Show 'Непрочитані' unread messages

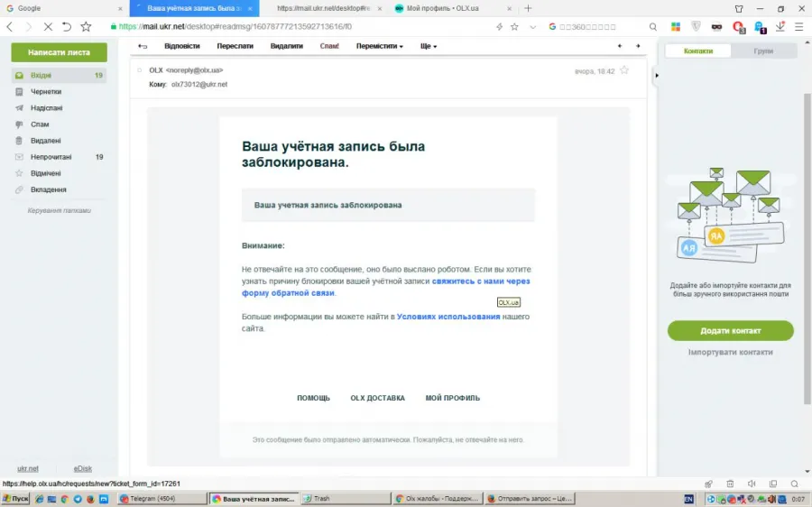click(x=51, y=157)
